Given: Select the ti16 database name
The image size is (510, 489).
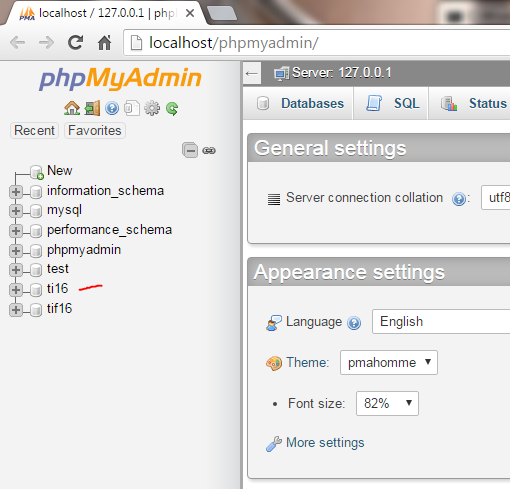Looking at the screenshot, I should [x=57, y=288].
